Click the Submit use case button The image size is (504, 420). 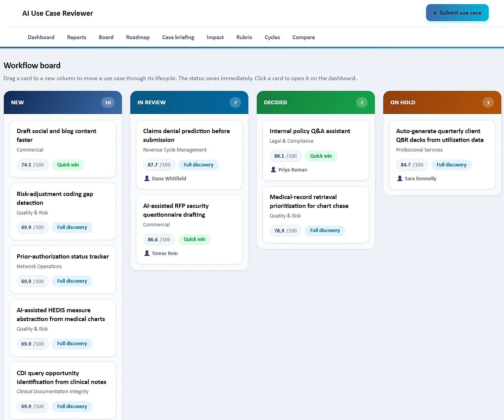click(x=457, y=13)
